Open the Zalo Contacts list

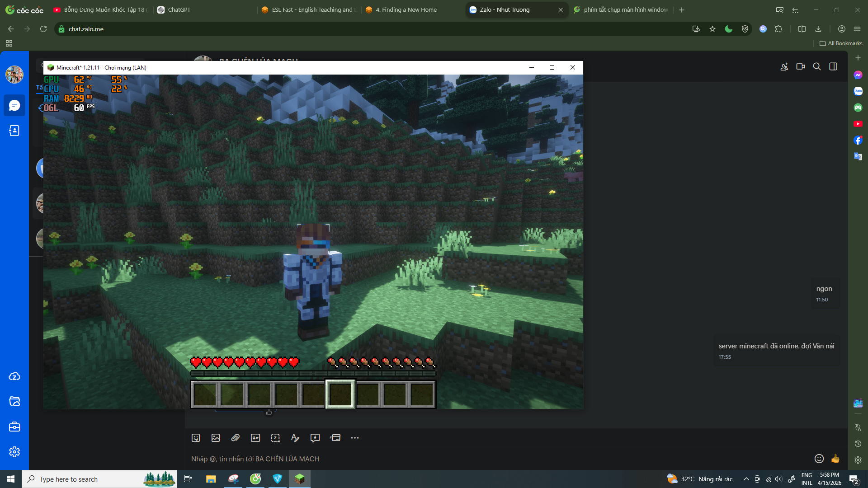14,131
